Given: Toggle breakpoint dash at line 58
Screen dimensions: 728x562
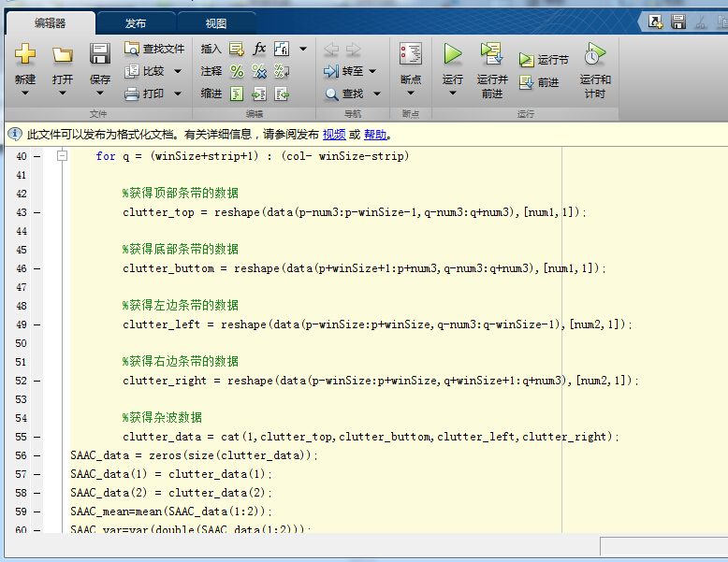Looking at the screenshot, I should point(37,493).
